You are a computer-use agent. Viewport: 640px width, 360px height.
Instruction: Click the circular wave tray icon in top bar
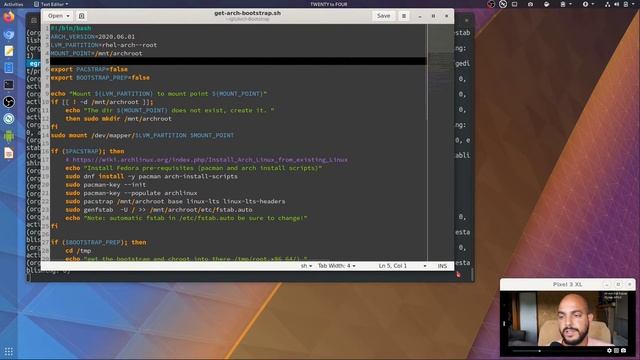[x=503, y=4]
